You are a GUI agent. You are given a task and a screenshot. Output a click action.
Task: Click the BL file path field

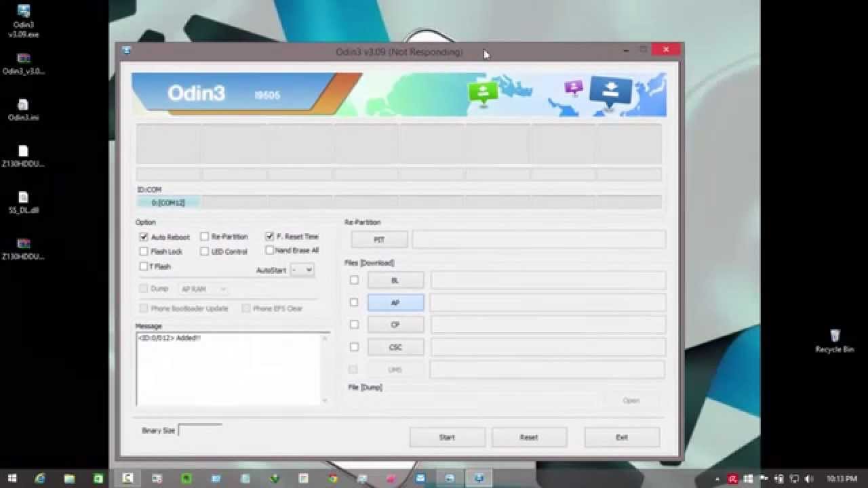pos(548,280)
